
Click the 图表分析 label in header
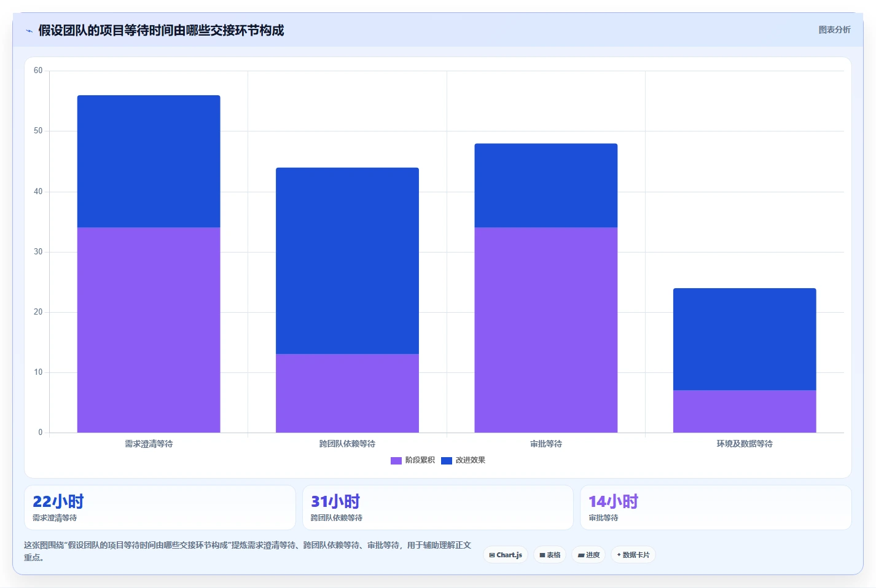coord(834,29)
